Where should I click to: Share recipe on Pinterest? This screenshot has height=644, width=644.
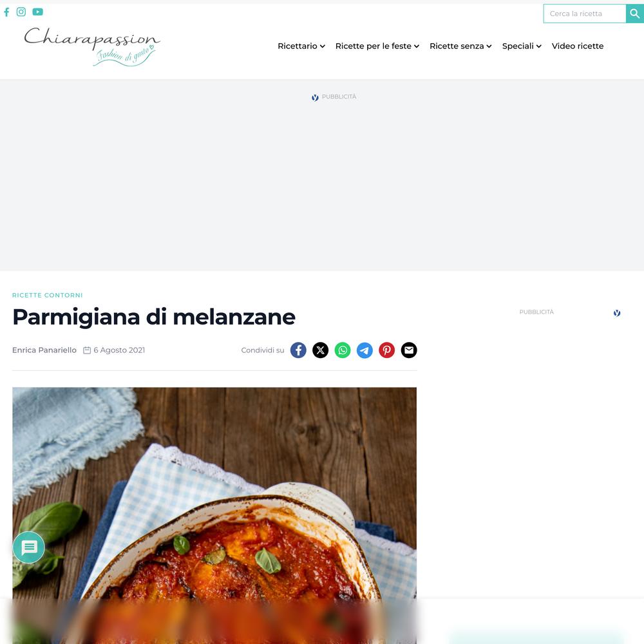click(x=386, y=350)
